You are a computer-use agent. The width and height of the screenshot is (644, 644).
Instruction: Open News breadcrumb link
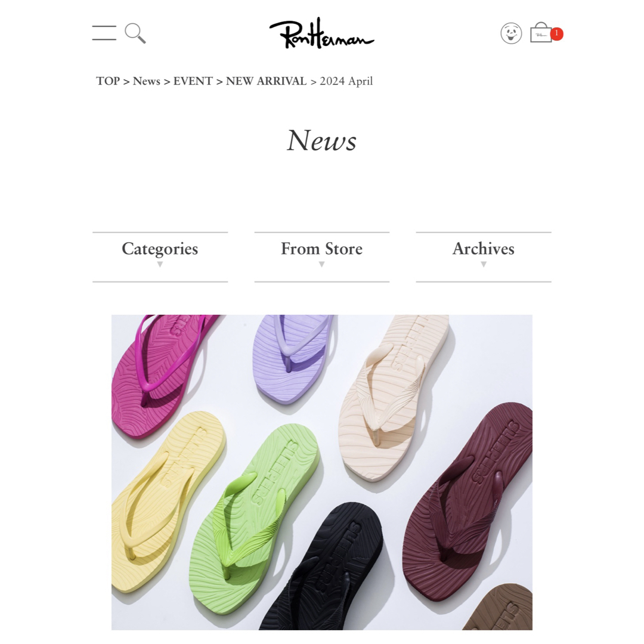[147, 81]
